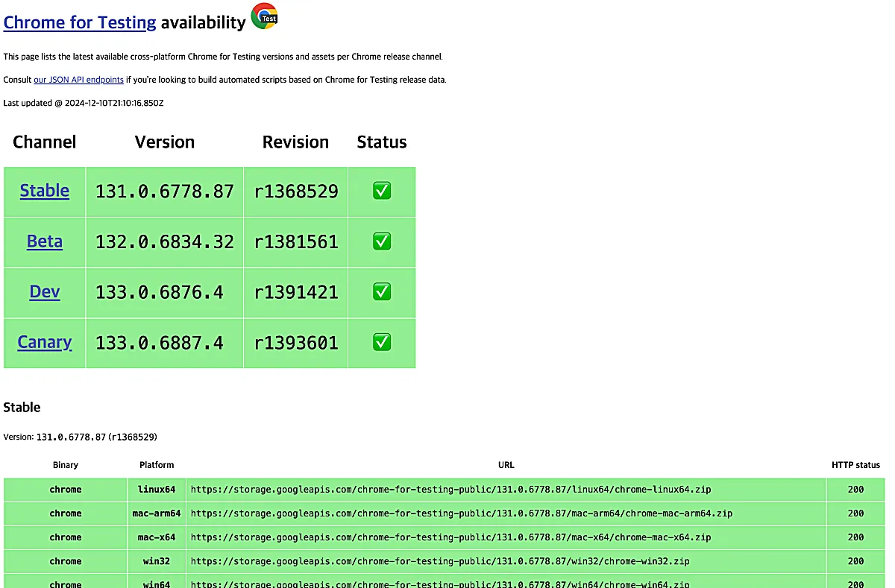The height and width of the screenshot is (588, 895).
Task: Jump to the Dev channel link
Action: [45, 292]
